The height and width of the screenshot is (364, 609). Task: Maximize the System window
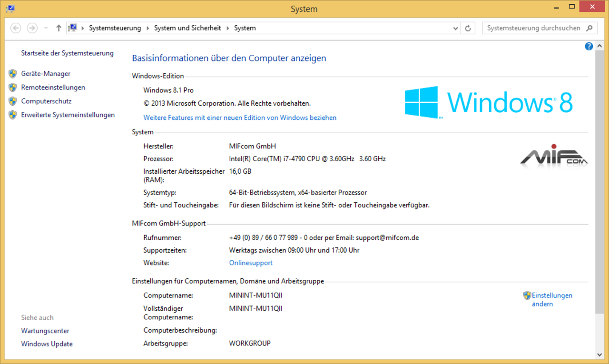tap(571, 7)
